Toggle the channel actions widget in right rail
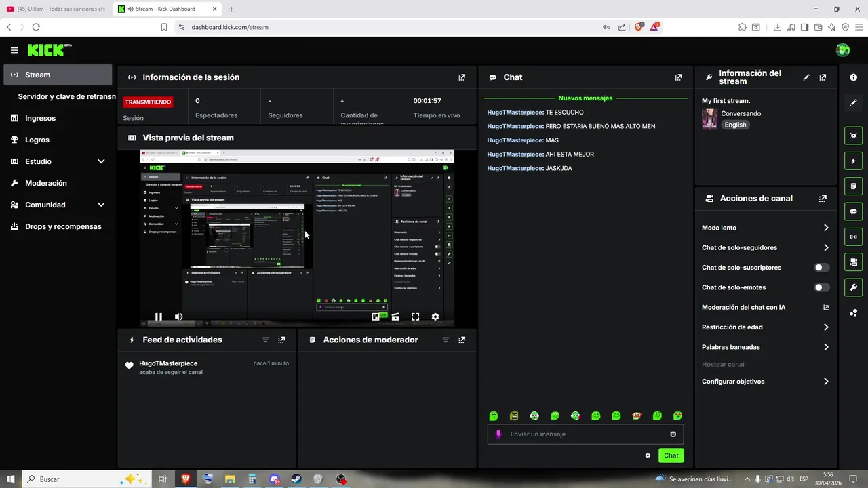Viewport: 868px width, 488px height. [853, 262]
